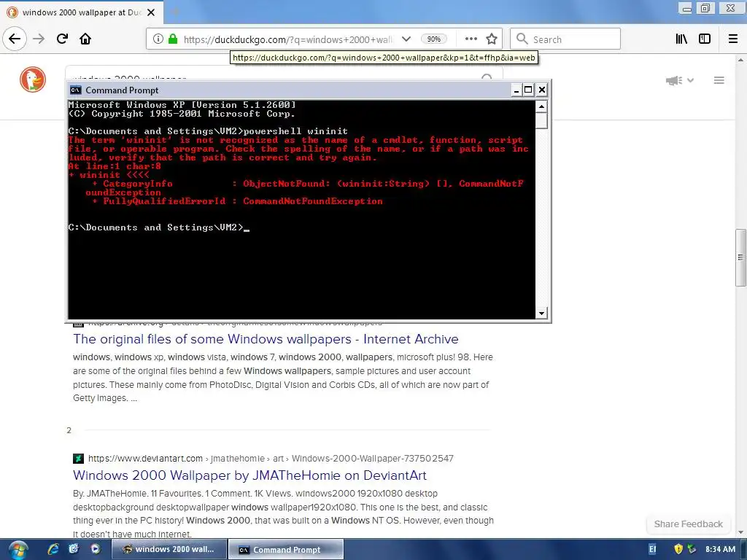Click the Command Prompt scrollbar thumb

coord(541,120)
